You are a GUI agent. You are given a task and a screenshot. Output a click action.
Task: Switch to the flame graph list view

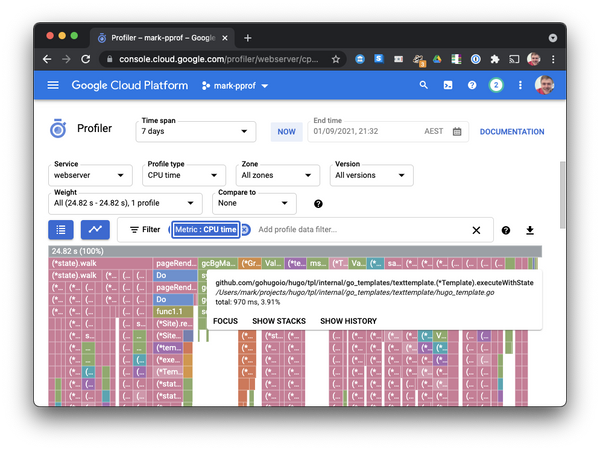pyautogui.click(x=63, y=229)
